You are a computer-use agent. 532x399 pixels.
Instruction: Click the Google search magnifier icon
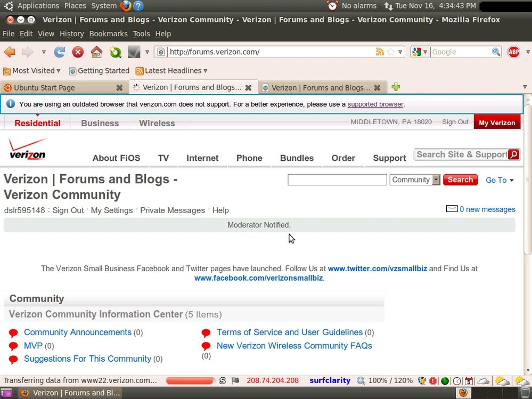(x=496, y=52)
